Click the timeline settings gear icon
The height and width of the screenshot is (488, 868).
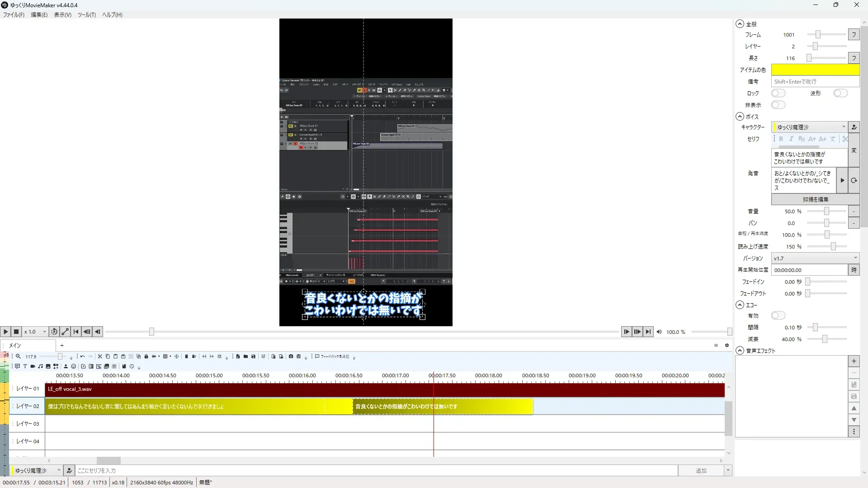pyautogui.click(x=727, y=345)
